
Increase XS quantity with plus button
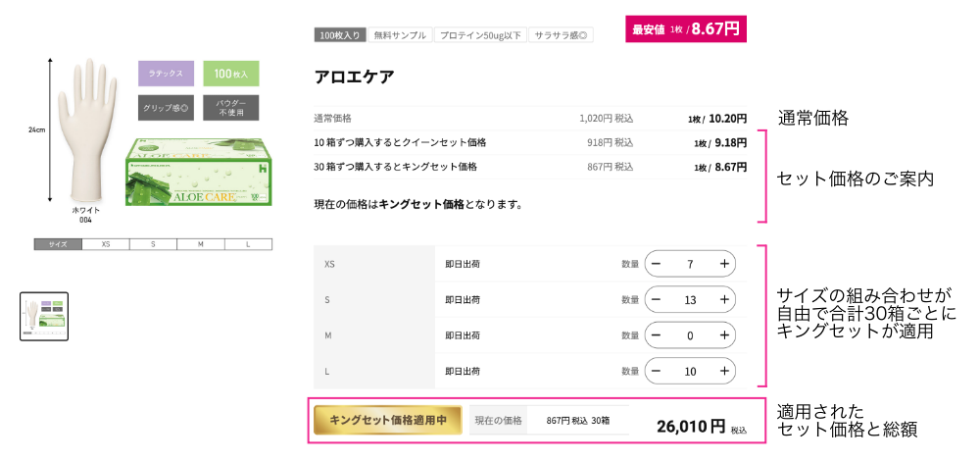[724, 264]
